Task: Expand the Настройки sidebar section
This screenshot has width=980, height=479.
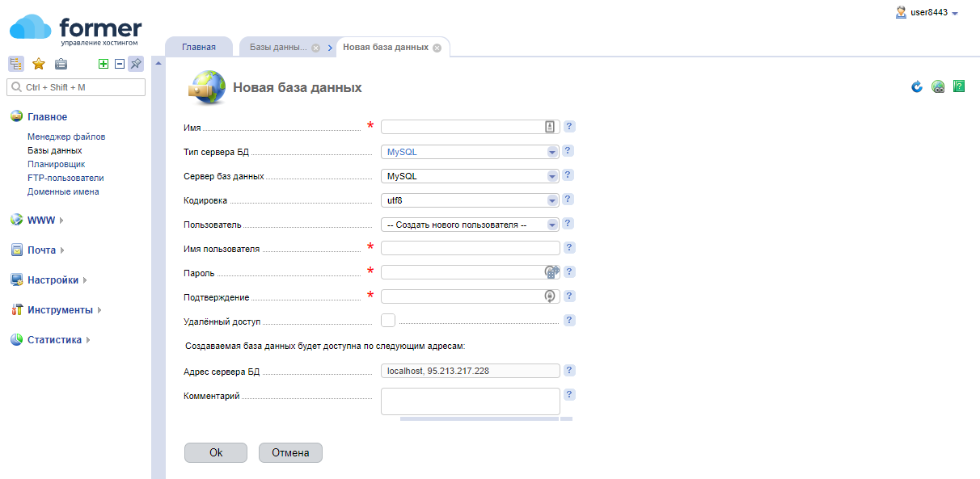Action: point(53,280)
